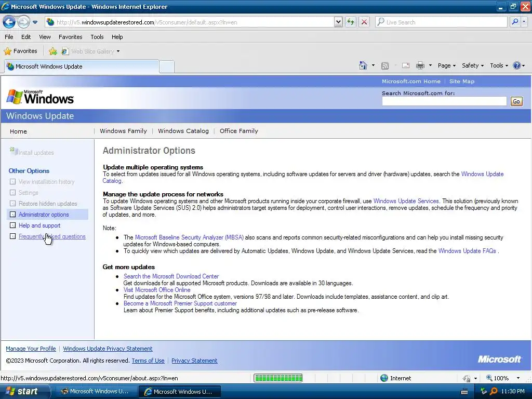The height and width of the screenshot is (399, 532).
Task: Click the system tray clock 11:30 PM
Action: [x=512, y=391]
